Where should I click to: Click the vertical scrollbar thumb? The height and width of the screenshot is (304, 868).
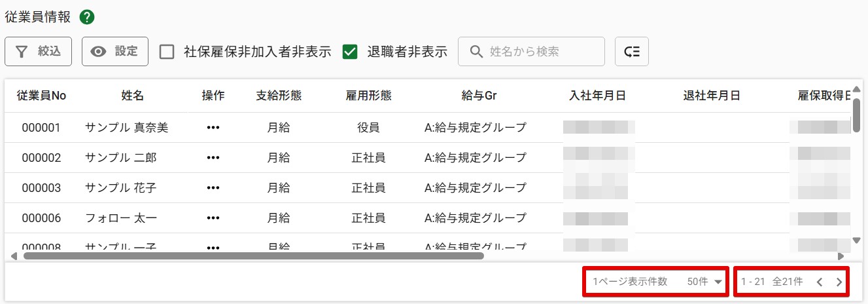click(856, 115)
